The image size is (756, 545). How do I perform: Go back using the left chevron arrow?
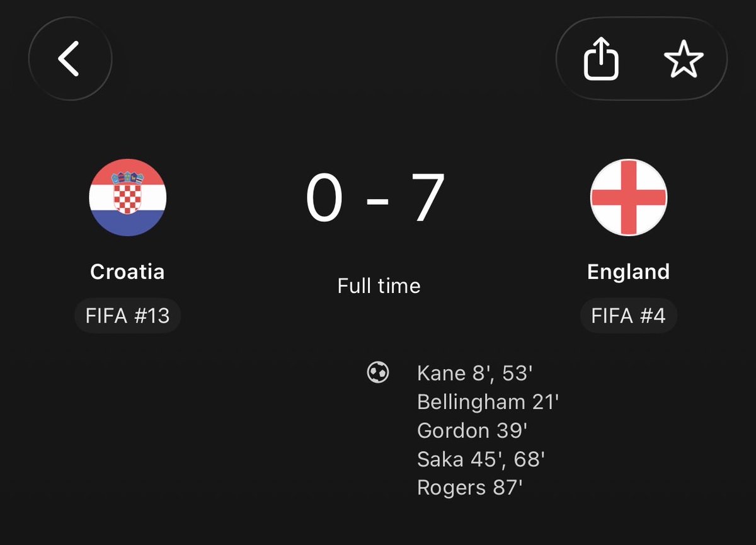pos(70,59)
